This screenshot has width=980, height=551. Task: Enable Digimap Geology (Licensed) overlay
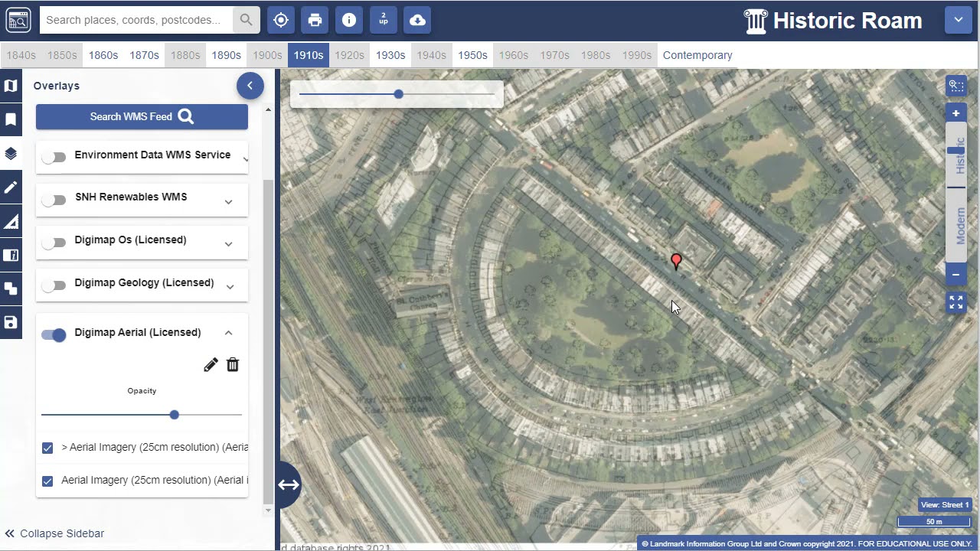click(x=54, y=285)
